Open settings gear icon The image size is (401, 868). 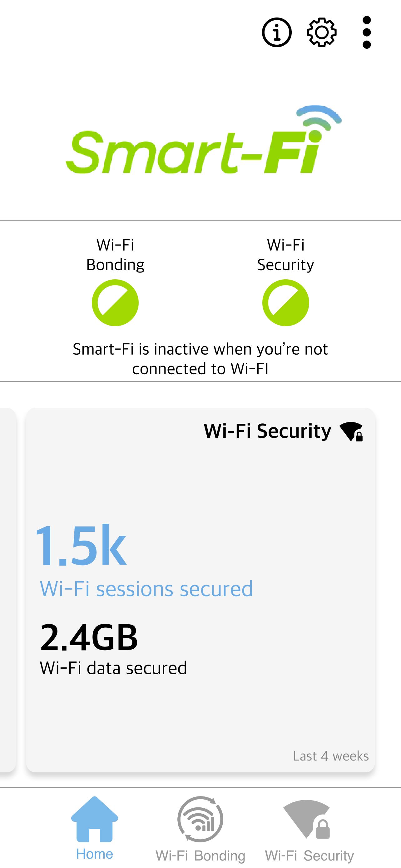click(322, 32)
